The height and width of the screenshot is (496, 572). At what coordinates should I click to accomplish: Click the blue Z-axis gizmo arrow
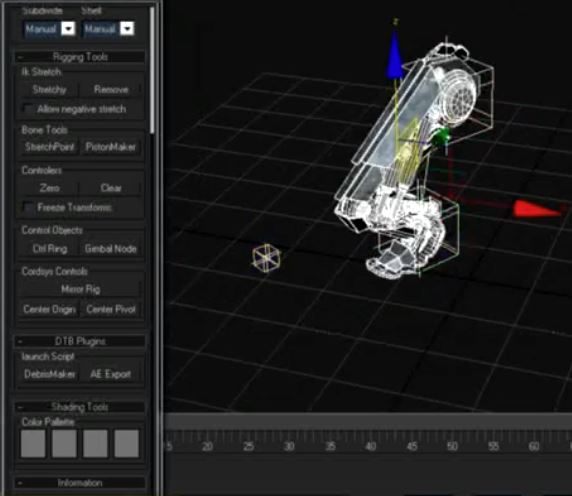tap(395, 55)
